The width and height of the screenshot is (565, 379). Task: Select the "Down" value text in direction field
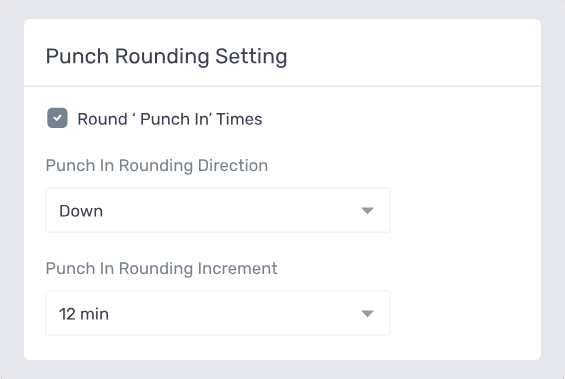click(x=81, y=211)
